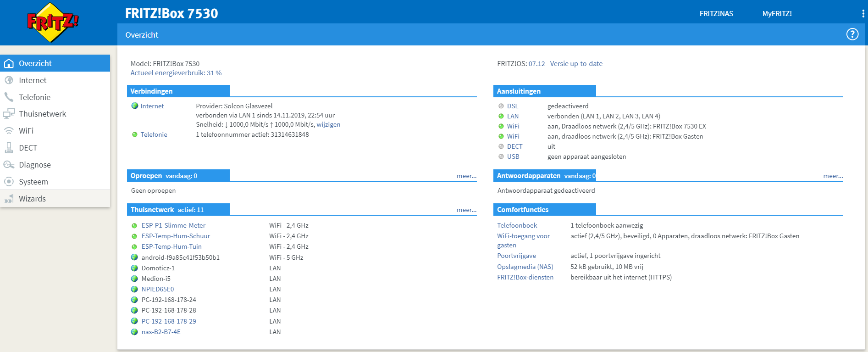Open the USB connection link
This screenshot has height=352, width=868.
(x=513, y=156)
